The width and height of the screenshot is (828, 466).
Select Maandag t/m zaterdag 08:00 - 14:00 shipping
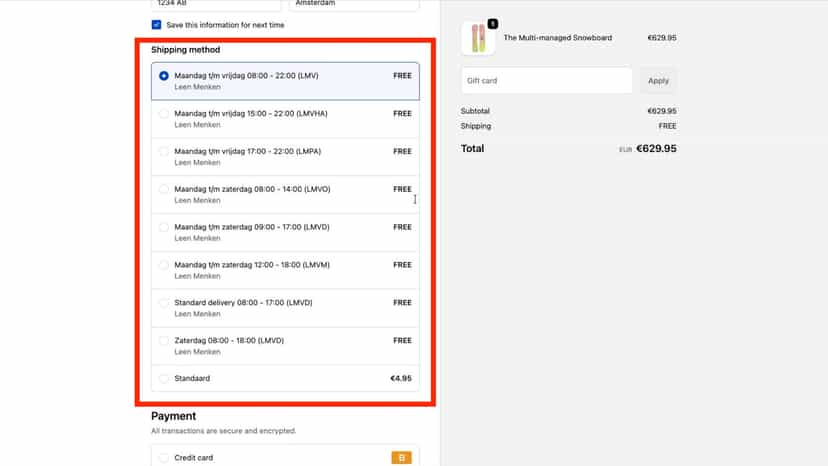coord(285,194)
